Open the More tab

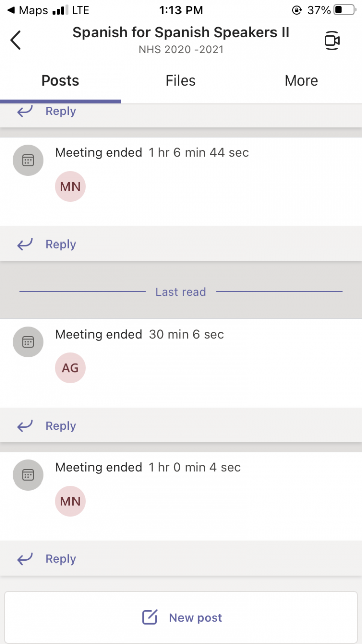click(301, 80)
